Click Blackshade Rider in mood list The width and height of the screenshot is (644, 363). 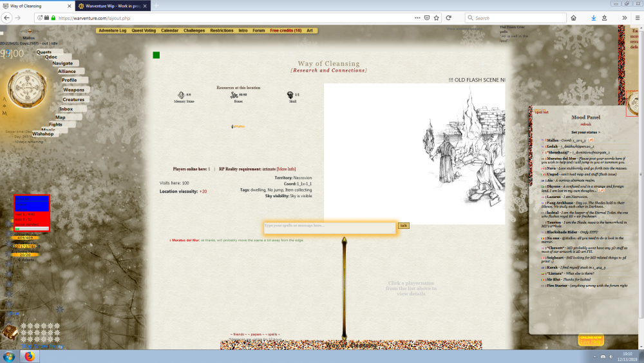(x=562, y=232)
